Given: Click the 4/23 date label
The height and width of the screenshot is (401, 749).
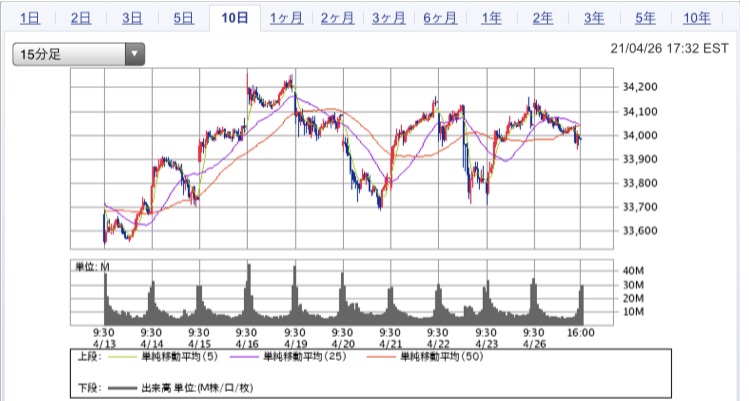Looking at the screenshot, I should click(x=486, y=344).
